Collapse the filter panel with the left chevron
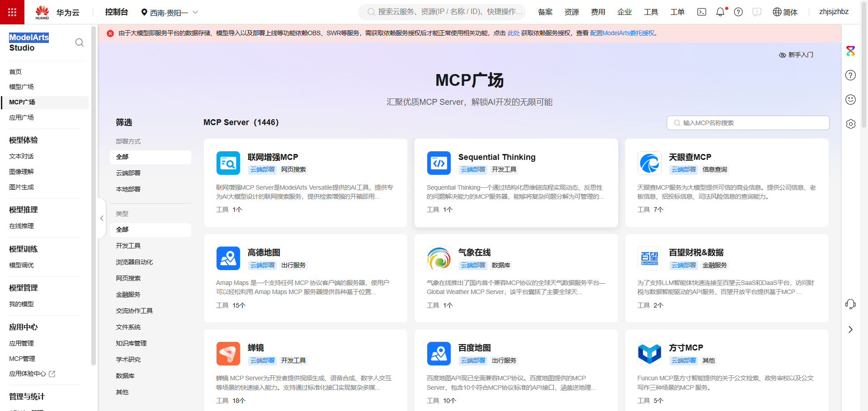Image resolution: width=868 pixels, height=411 pixels. click(x=102, y=218)
